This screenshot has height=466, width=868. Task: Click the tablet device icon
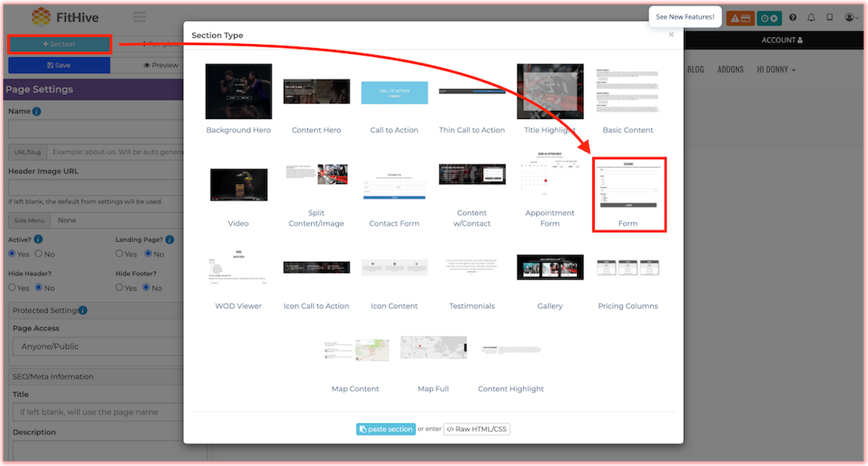[x=829, y=17]
